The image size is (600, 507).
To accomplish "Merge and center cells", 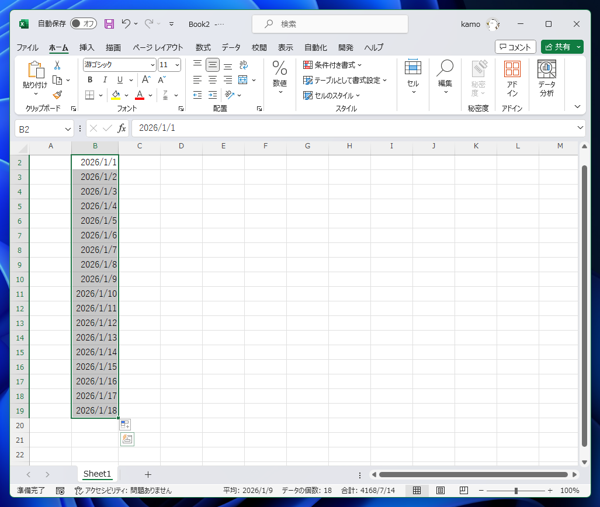I will click(243, 80).
